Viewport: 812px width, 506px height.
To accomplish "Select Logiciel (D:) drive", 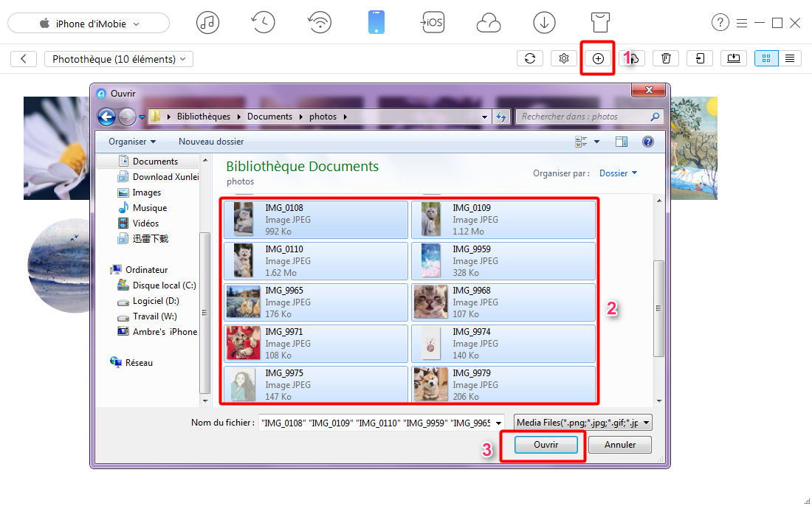I will click(x=148, y=301).
